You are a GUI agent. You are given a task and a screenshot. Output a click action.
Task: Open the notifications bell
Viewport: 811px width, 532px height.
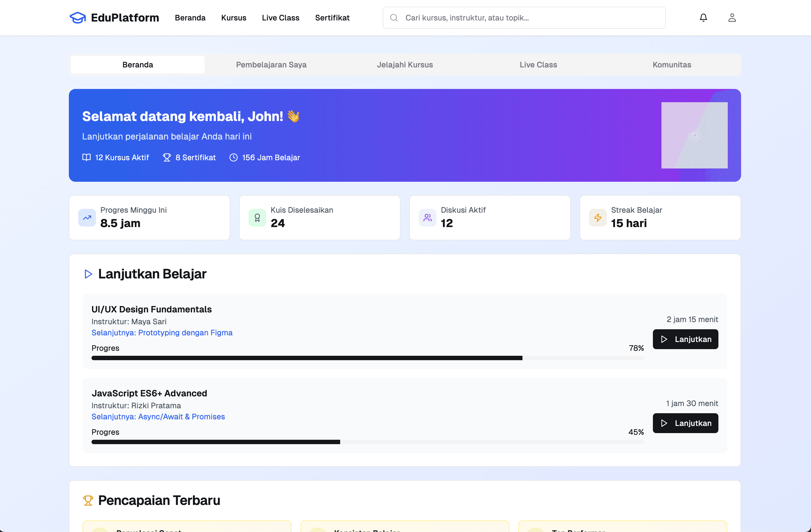tap(703, 18)
